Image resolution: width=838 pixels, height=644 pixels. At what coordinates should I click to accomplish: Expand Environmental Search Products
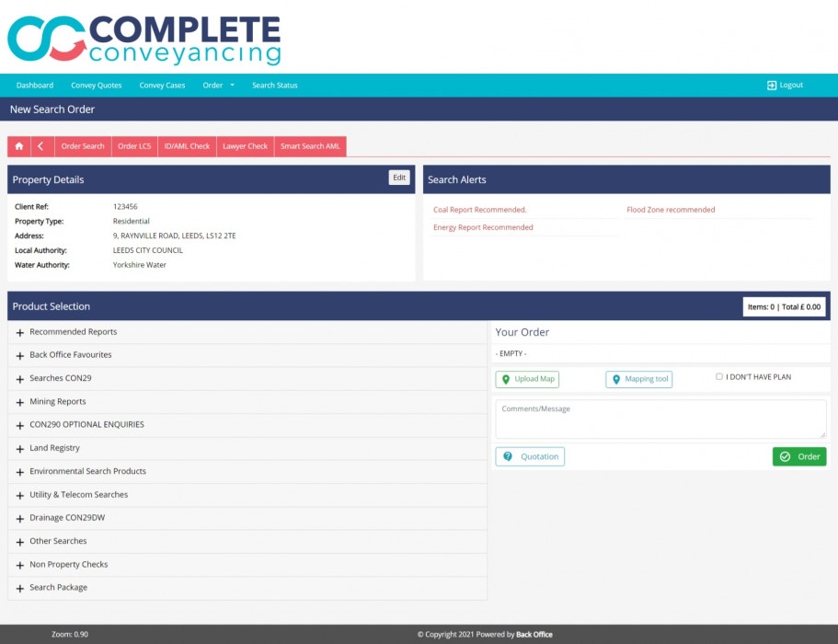[x=87, y=472]
